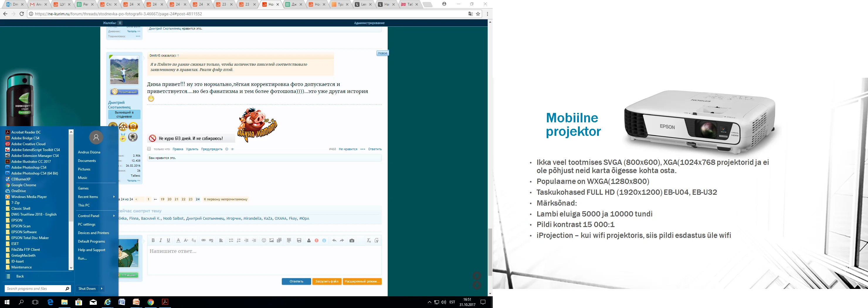Save draft with floppy disk icon
The image size is (868, 308).
point(299,240)
